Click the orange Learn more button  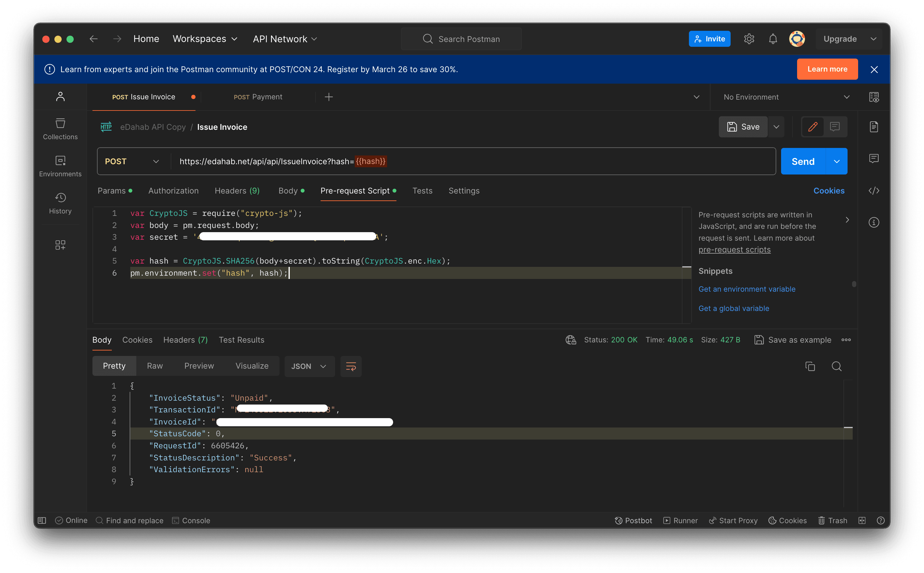(x=827, y=69)
